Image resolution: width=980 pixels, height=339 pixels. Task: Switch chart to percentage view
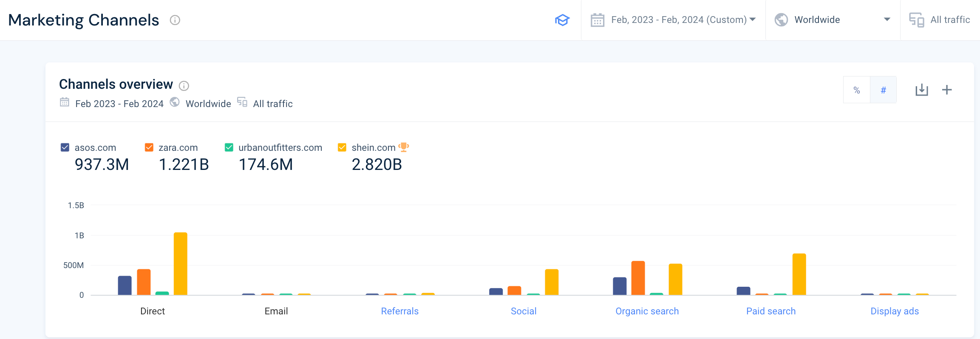[857, 90]
